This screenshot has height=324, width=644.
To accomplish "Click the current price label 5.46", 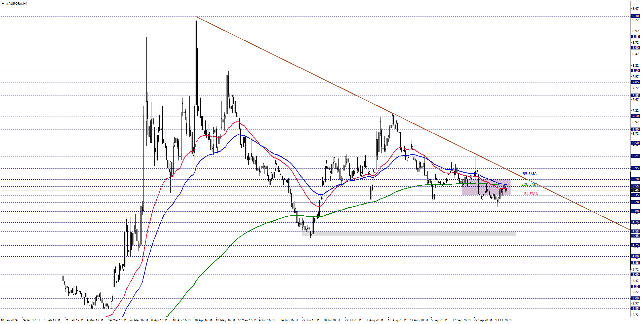I will pos(635,190).
